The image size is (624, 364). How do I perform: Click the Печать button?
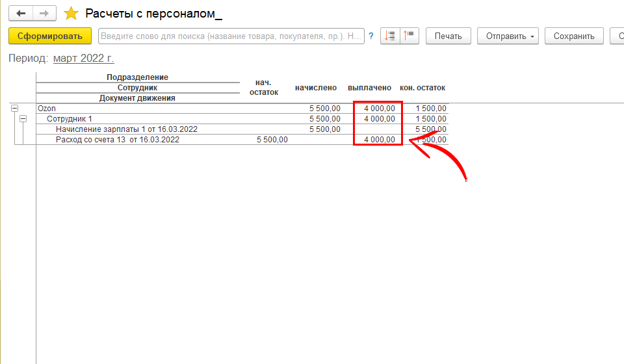(448, 36)
